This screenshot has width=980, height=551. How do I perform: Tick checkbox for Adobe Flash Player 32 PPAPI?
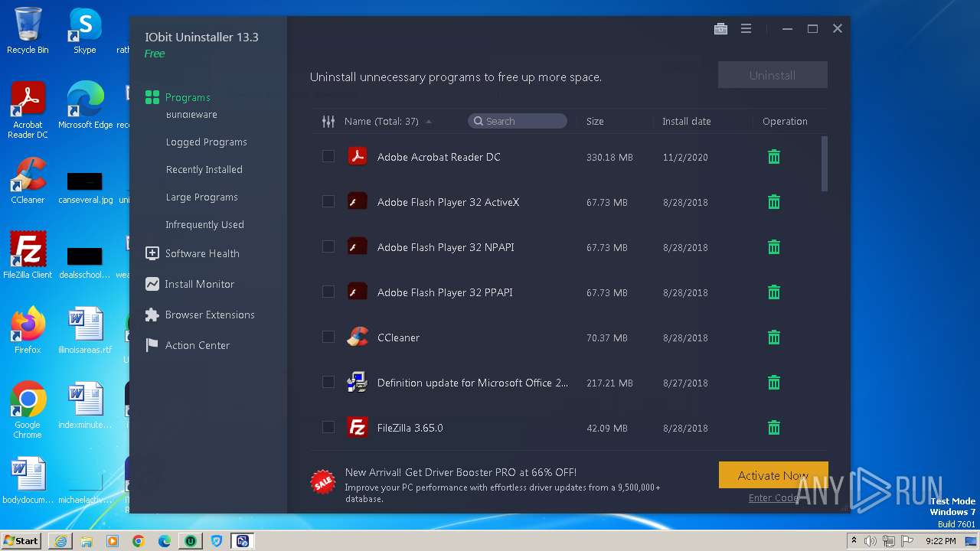point(328,292)
